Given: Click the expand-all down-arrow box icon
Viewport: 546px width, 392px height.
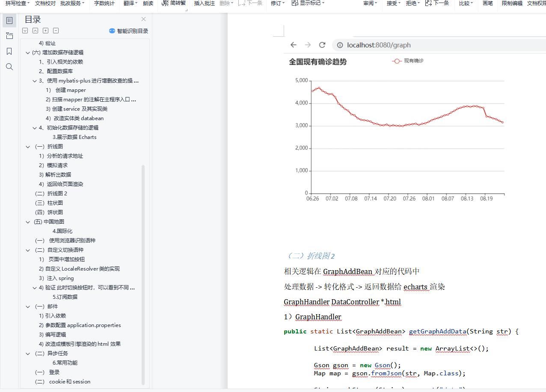Looking at the screenshot, I should click(25, 31).
